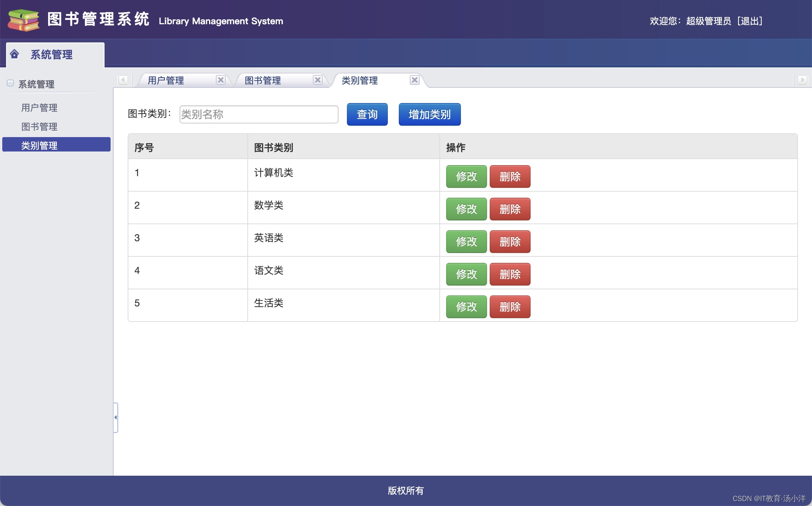
Task: Select 类别管理 in the sidebar
Action: (56, 145)
